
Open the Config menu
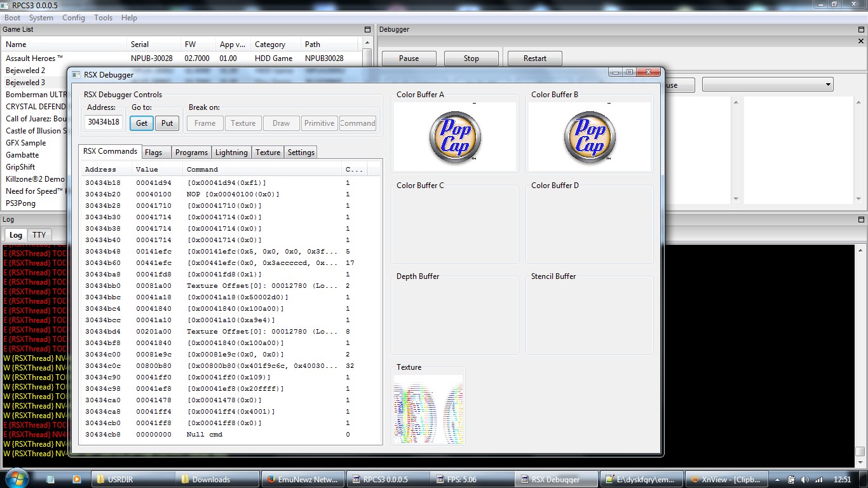73,18
